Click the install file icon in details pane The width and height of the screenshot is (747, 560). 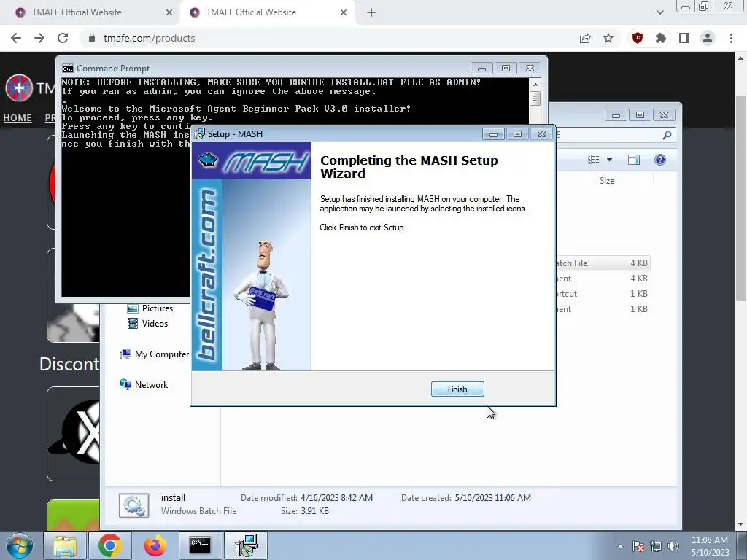point(134,505)
